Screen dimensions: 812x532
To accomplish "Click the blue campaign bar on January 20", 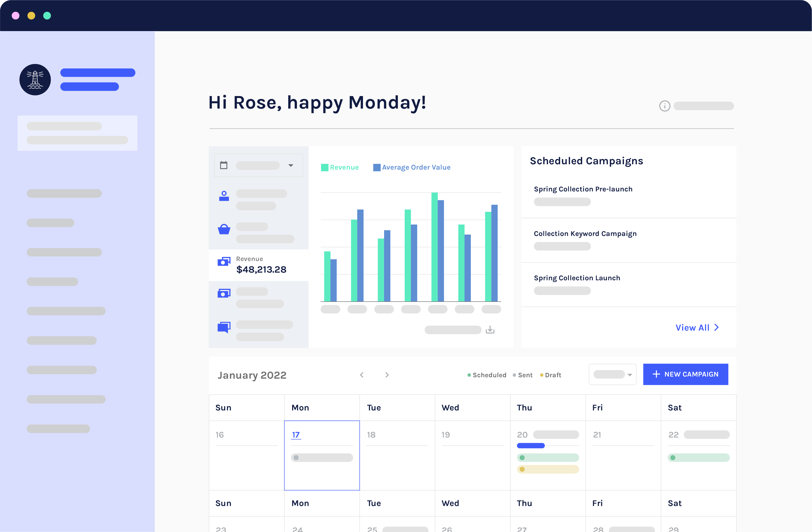I will 530,445.
